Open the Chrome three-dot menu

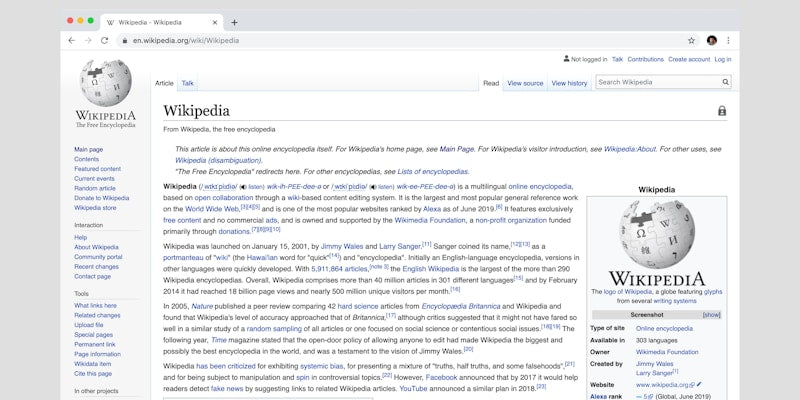pyautogui.click(x=728, y=40)
